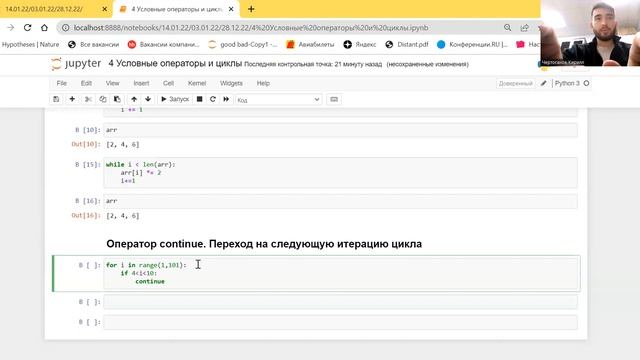This screenshot has width=640, height=360.
Task: Click the address bar with localhost URL
Action: coord(251,28)
